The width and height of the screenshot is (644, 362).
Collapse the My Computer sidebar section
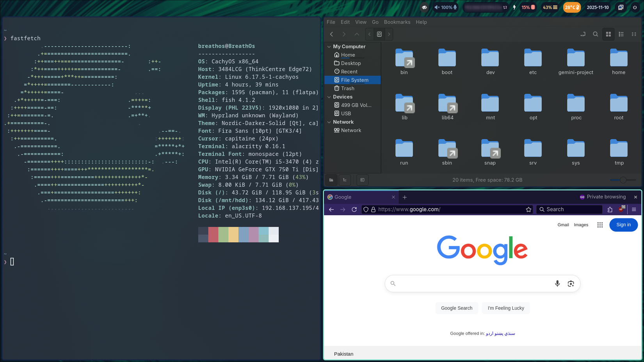pyautogui.click(x=329, y=47)
